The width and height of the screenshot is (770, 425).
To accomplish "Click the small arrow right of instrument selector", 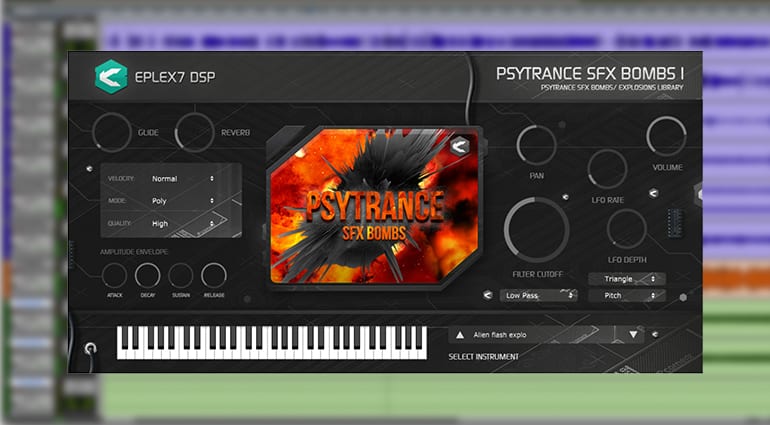I will 655,335.
